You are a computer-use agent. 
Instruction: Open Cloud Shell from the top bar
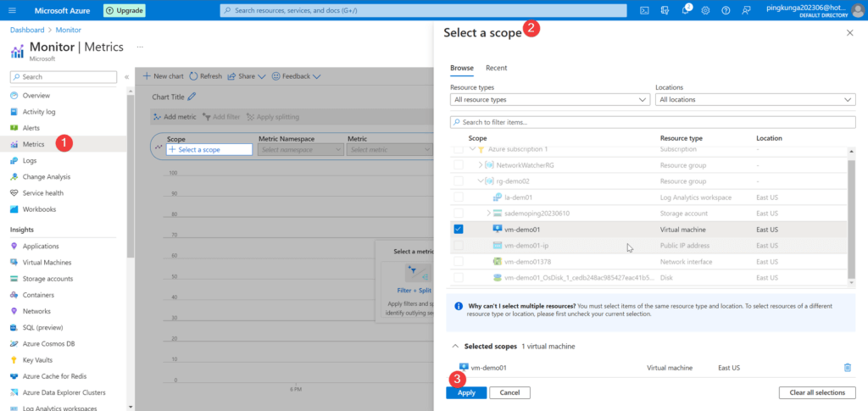point(644,10)
